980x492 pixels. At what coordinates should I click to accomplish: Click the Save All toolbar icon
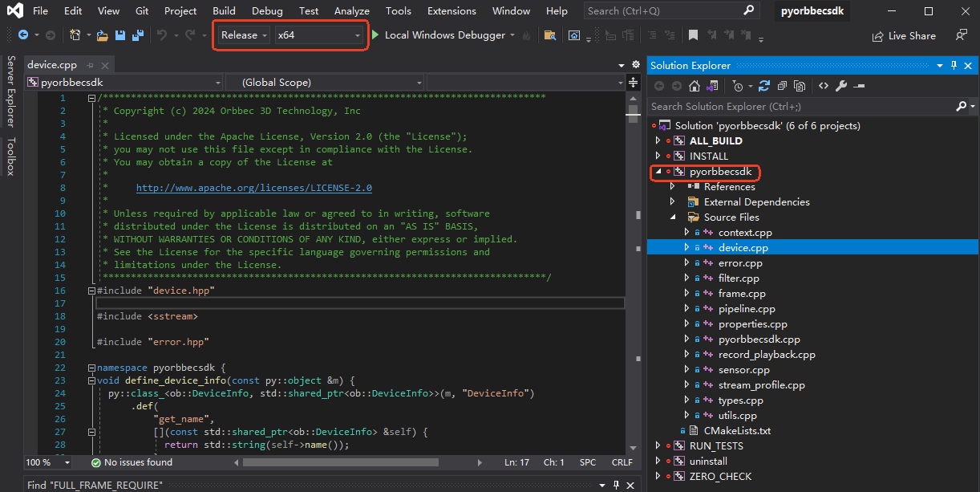click(138, 35)
